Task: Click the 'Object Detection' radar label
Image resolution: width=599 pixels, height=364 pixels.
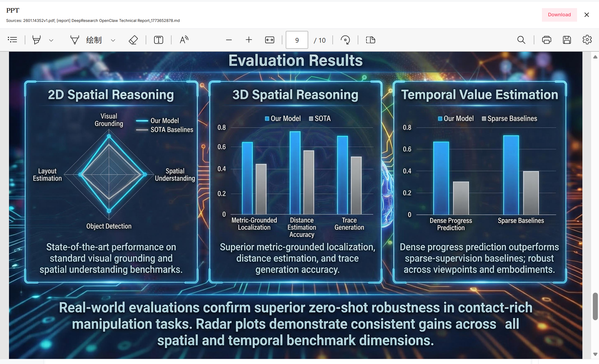Action: [x=109, y=226]
